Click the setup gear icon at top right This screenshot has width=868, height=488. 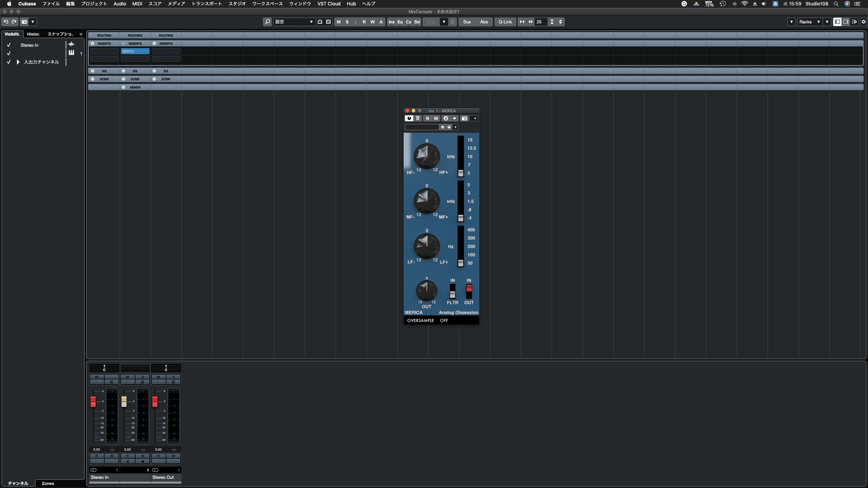click(x=864, y=22)
